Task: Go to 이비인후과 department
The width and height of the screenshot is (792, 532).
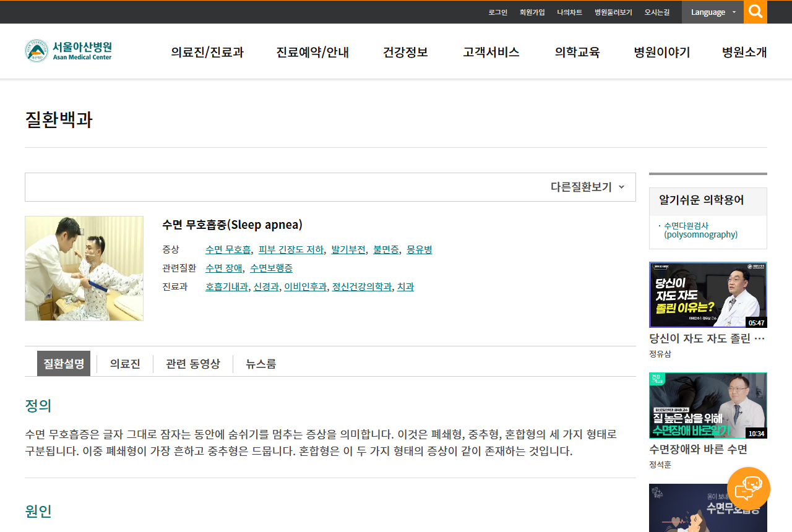Action: (x=305, y=287)
